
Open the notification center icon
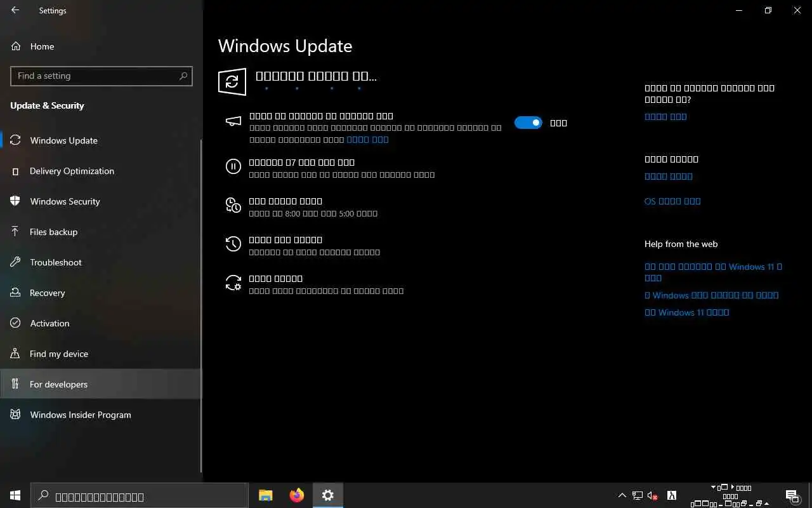pyautogui.click(x=792, y=495)
